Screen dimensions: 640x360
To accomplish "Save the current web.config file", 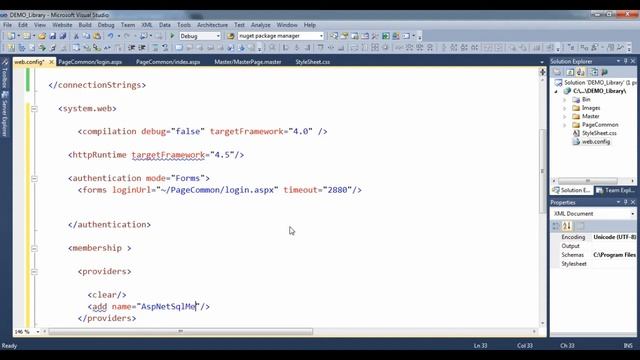I will (x=53, y=36).
